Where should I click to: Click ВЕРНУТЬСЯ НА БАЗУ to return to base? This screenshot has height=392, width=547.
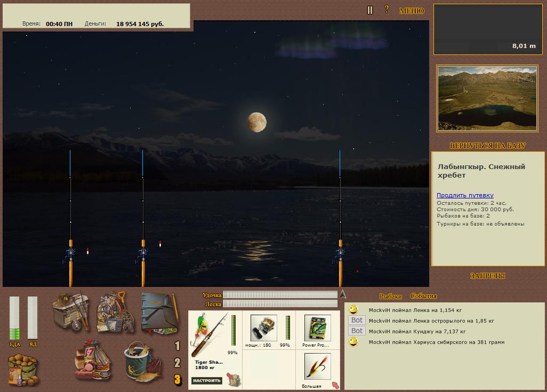487,146
